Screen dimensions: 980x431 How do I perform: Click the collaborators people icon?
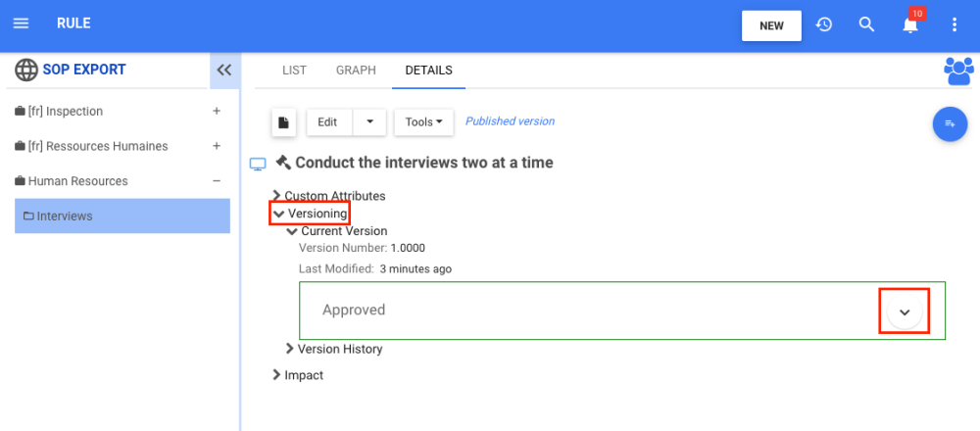[957, 72]
